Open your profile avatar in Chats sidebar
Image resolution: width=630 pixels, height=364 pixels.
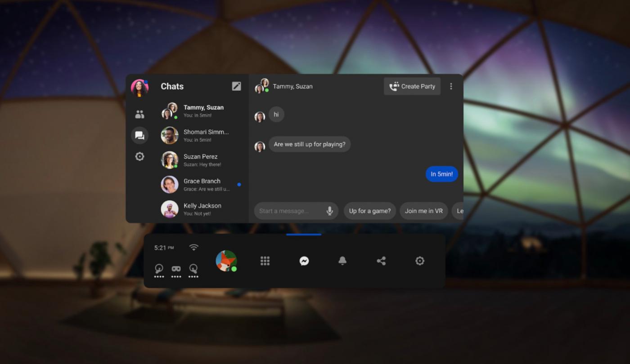(x=139, y=88)
